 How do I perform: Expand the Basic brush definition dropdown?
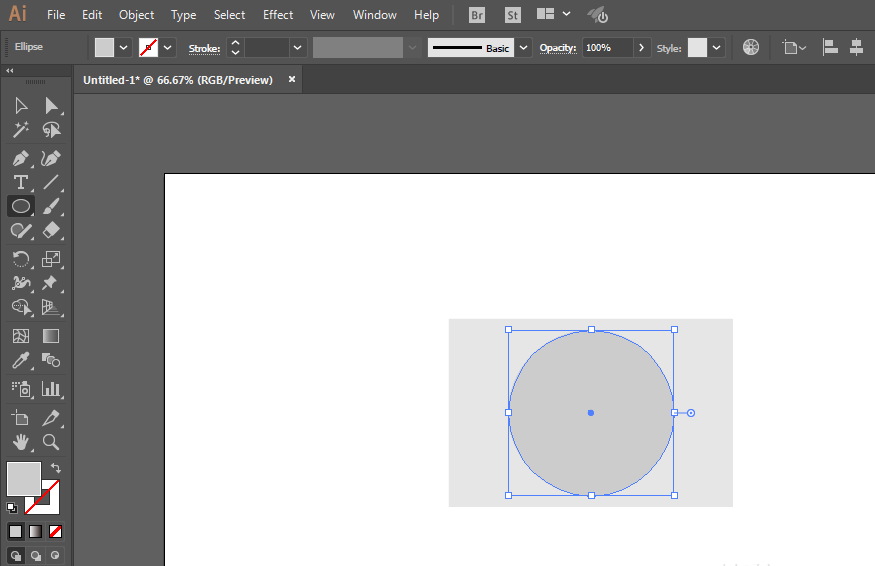pyautogui.click(x=524, y=48)
